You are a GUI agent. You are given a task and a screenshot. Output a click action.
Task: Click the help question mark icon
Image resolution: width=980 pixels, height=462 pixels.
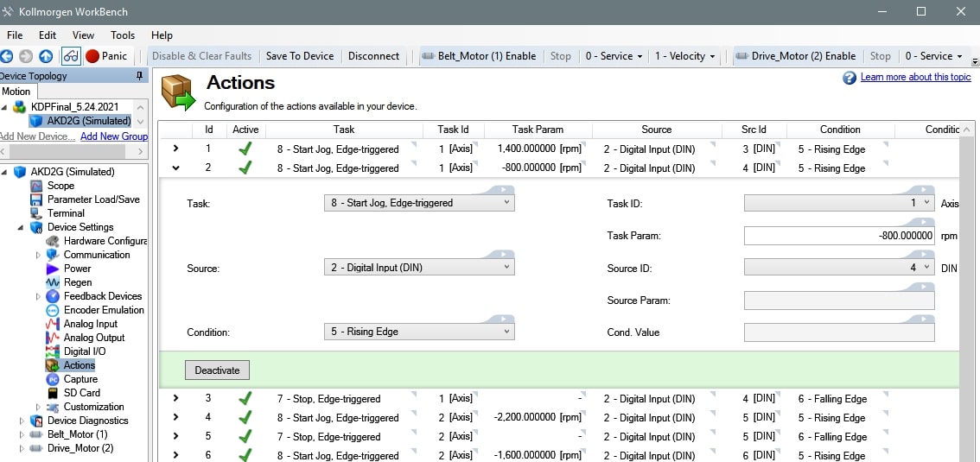point(850,78)
